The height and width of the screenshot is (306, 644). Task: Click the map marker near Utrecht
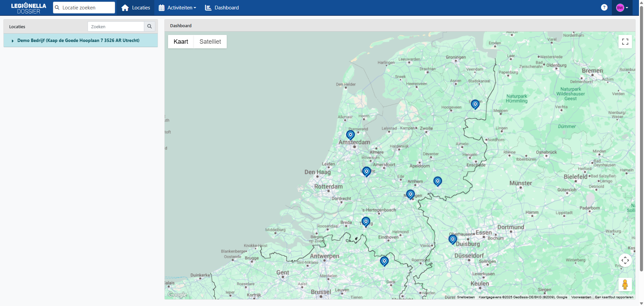click(x=366, y=171)
